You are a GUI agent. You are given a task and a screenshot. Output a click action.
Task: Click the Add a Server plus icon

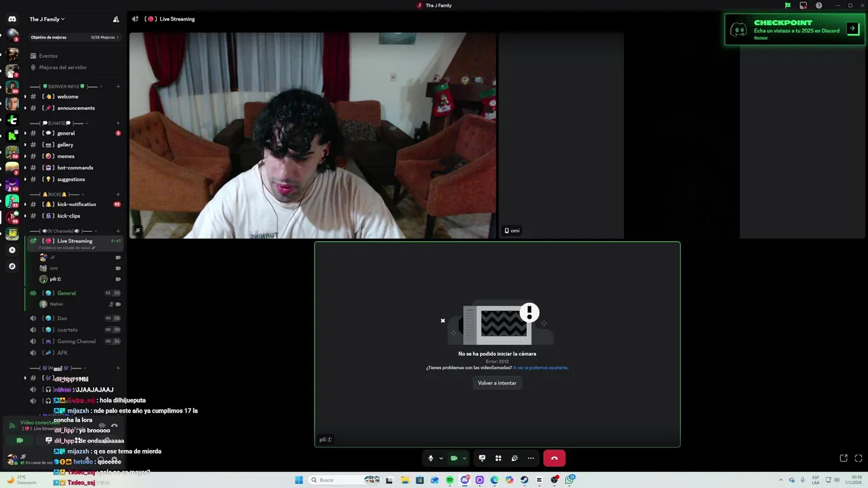[x=12, y=250]
